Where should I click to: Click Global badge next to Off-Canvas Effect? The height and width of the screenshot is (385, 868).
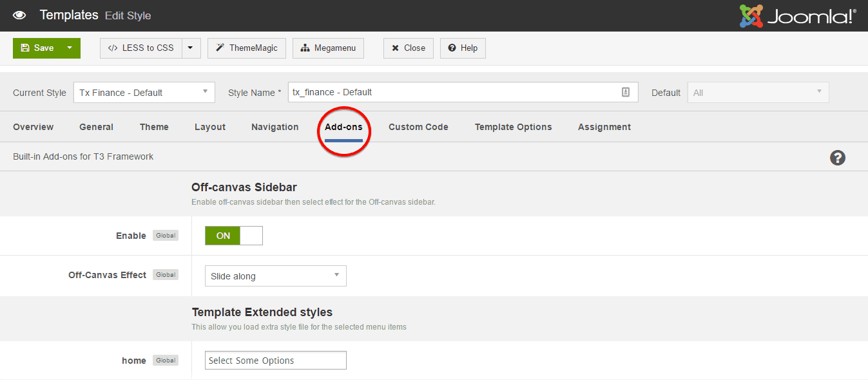166,275
